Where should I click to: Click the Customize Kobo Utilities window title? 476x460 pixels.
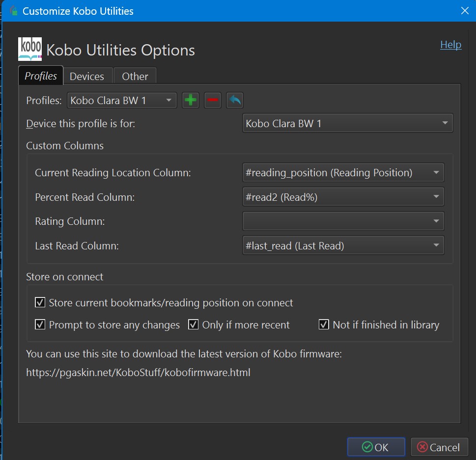(78, 11)
